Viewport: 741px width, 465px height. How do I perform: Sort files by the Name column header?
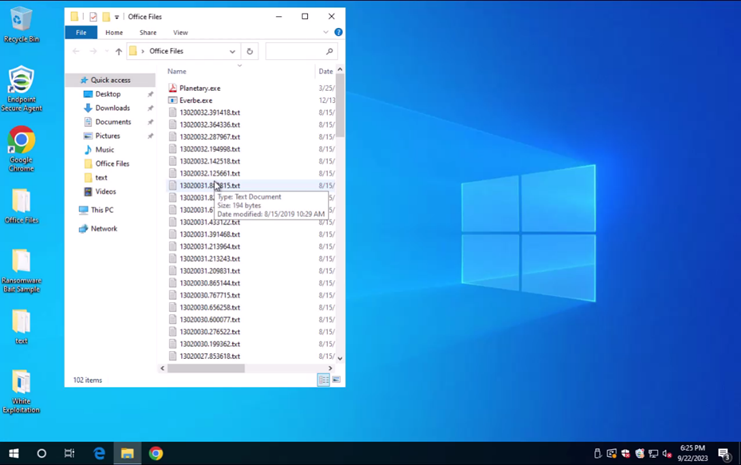(x=177, y=71)
